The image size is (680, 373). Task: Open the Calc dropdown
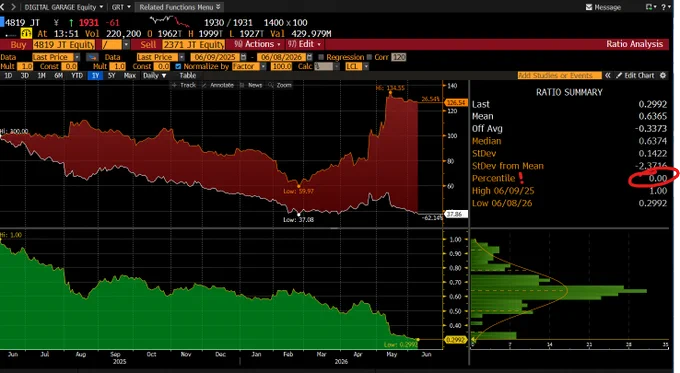[336, 66]
